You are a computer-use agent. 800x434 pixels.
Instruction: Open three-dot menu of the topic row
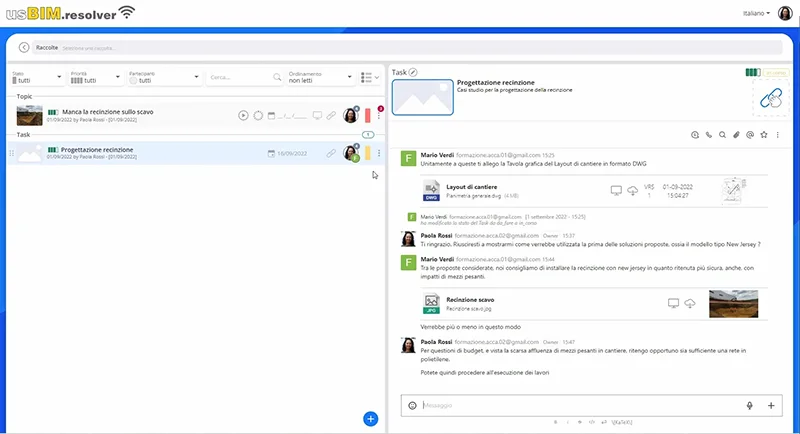pyautogui.click(x=379, y=116)
